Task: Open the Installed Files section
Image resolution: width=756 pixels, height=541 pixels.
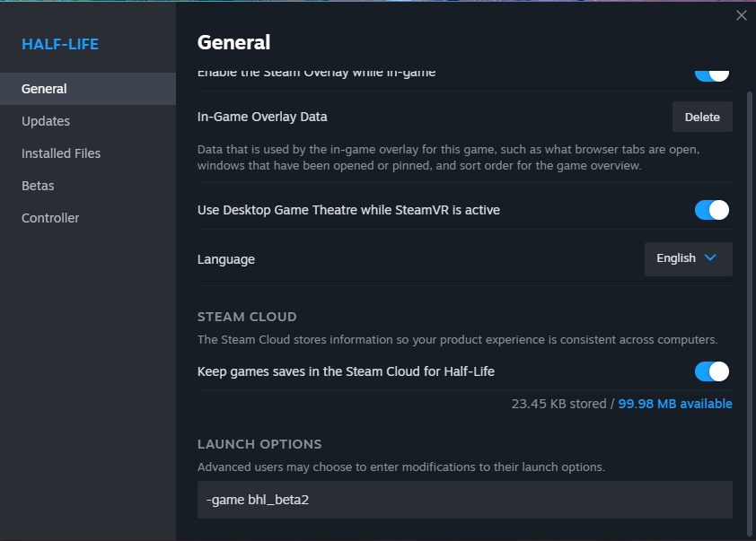Action: (61, 153)
